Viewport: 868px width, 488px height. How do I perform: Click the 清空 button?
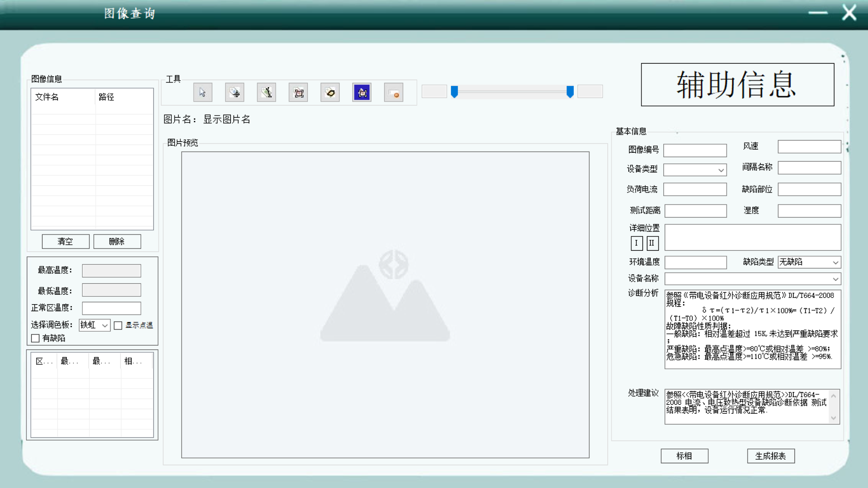[x=65, y=242]
